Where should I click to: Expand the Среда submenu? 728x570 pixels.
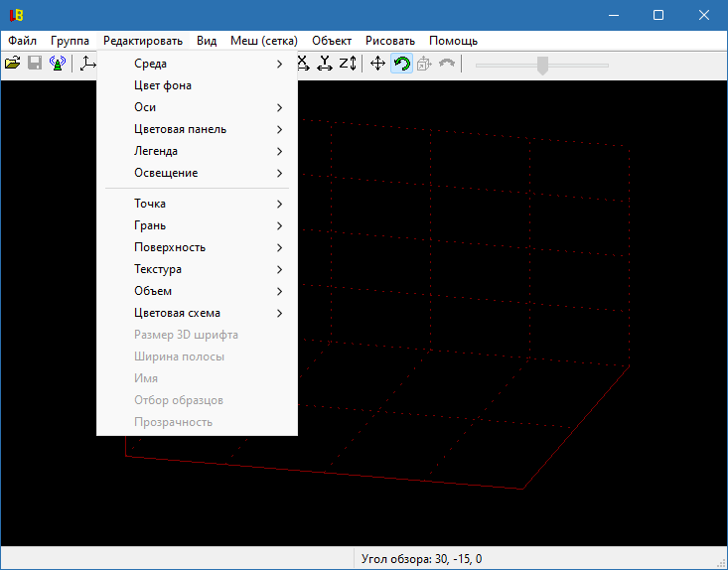click(198, 64)
